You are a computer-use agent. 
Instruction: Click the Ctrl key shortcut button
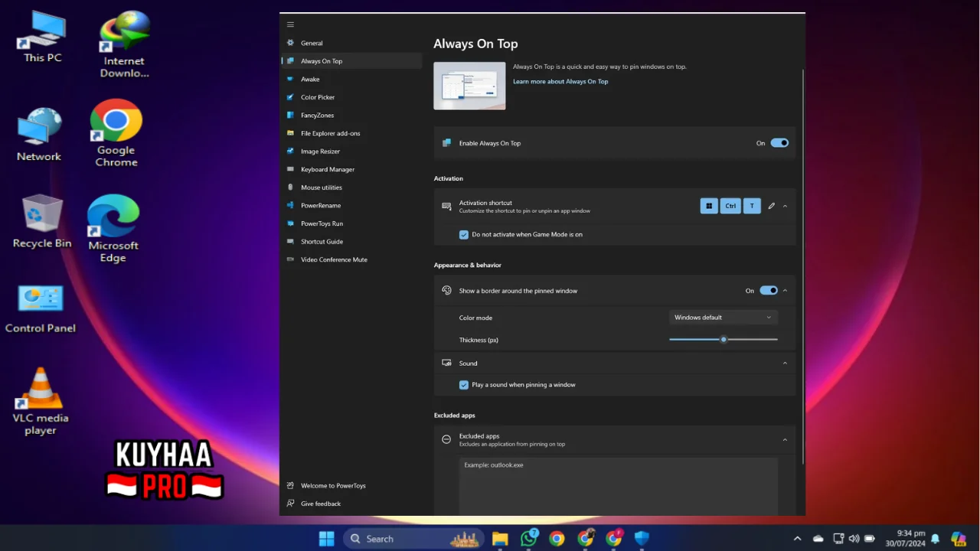pyautogui.click(x=730, y=206)
